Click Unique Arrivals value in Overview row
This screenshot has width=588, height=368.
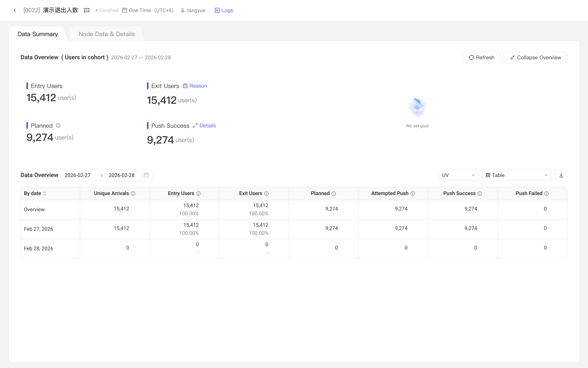click(x=121, y=209)
